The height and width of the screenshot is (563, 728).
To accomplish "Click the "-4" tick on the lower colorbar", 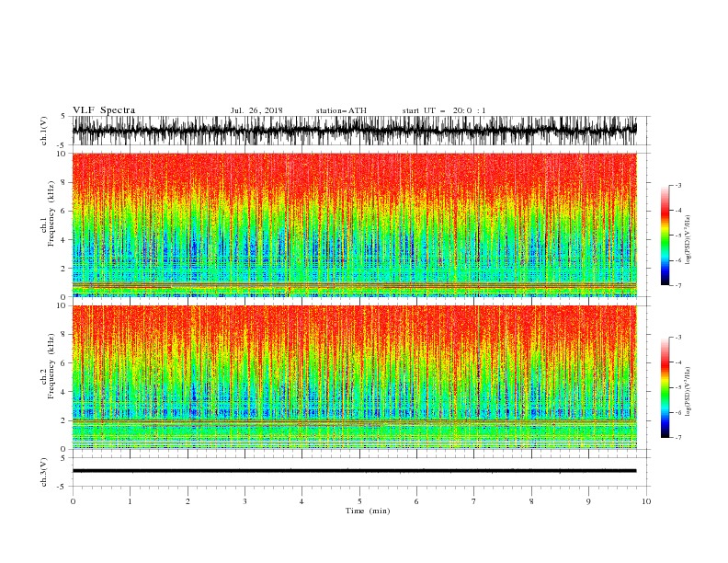I will click(678, 362).
